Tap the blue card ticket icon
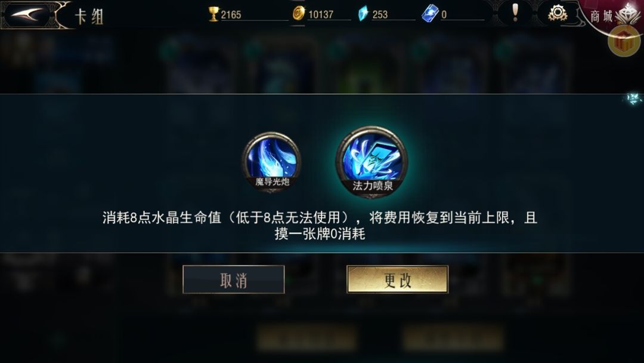 tap(430, 14)
